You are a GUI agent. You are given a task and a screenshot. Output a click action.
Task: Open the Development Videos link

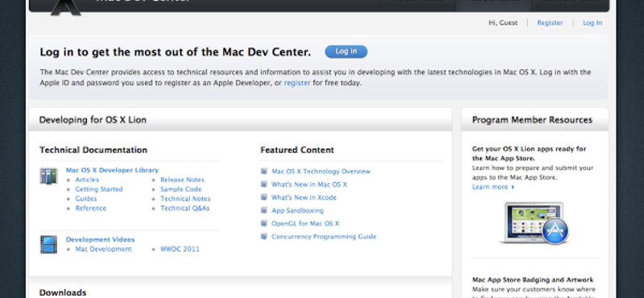(100, 239)
